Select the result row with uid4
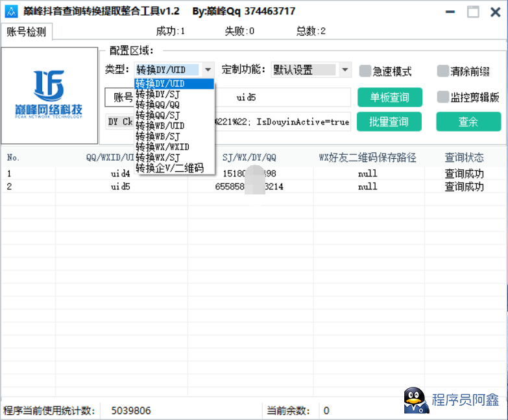The width and height of the screenshot is (508, 420). (x=121, y=174)
